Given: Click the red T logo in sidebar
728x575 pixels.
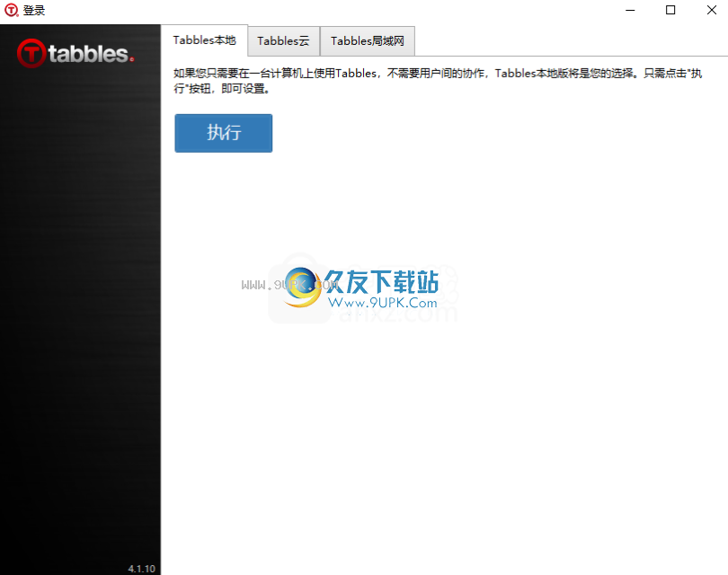Looking at the screenshot, I should pos(31,53).
